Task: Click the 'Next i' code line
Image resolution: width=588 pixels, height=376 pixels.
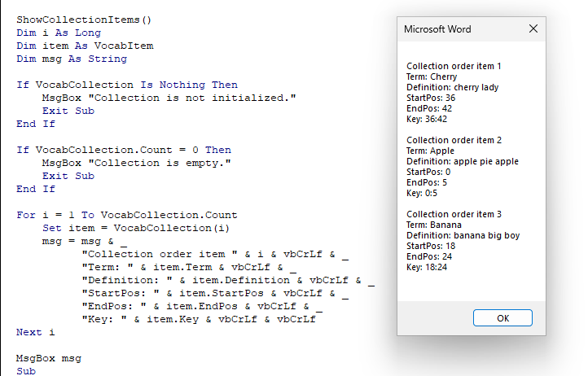Action: click(36, 332)
